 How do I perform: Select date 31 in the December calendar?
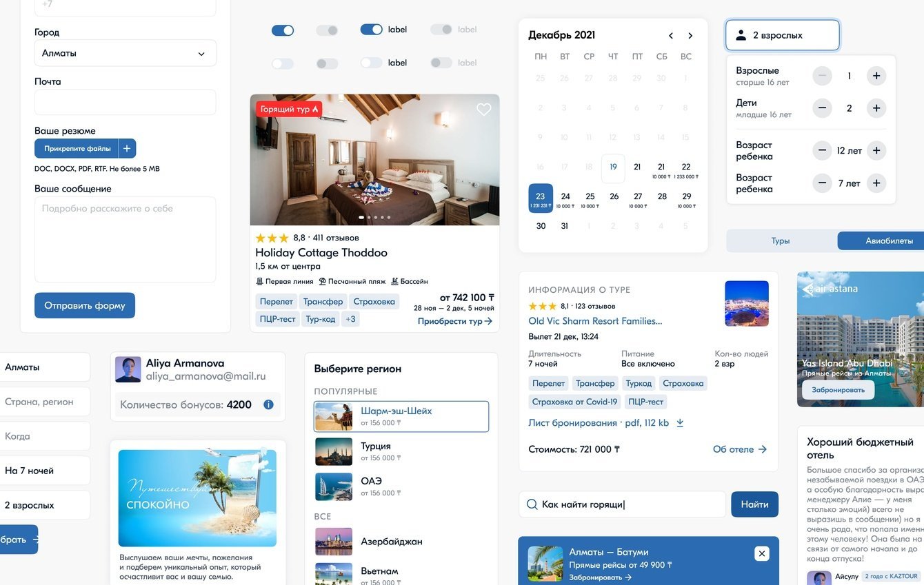coord(565,226)
